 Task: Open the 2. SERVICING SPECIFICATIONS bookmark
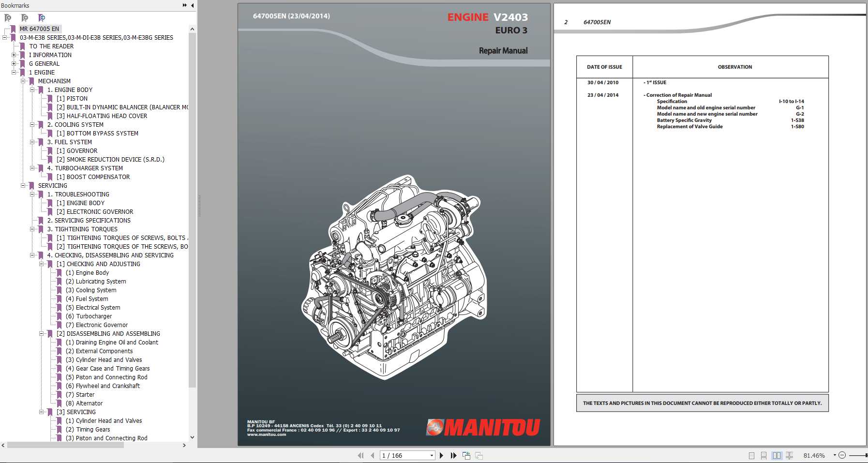point(89,220)
